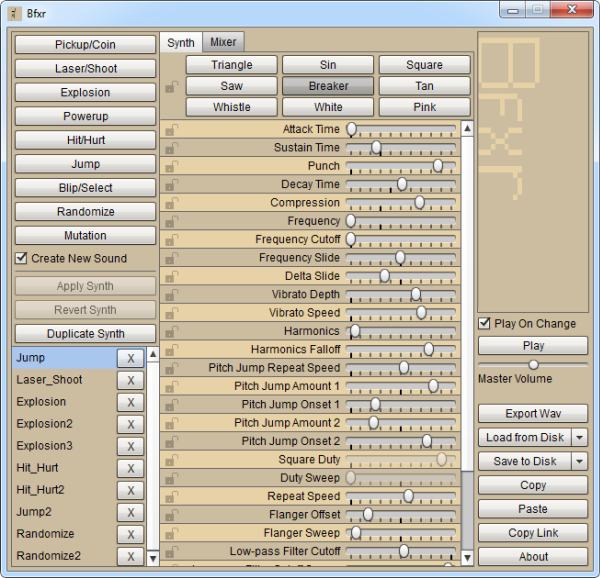Toggle the lock icon beside Pitch Jump Onset 2
This screenshot has height=578, width=600.
[171, 442]
